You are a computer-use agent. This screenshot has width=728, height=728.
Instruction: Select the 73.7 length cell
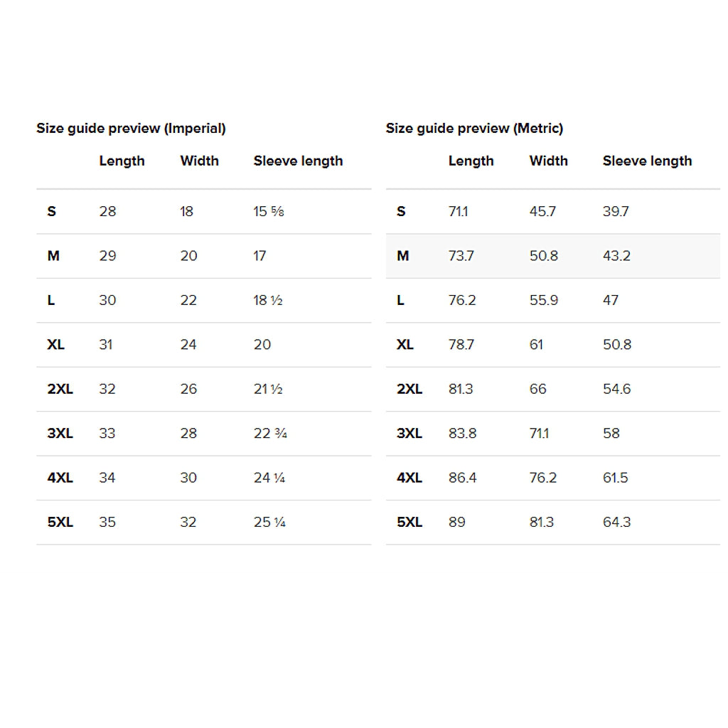(x=461, y=256)
